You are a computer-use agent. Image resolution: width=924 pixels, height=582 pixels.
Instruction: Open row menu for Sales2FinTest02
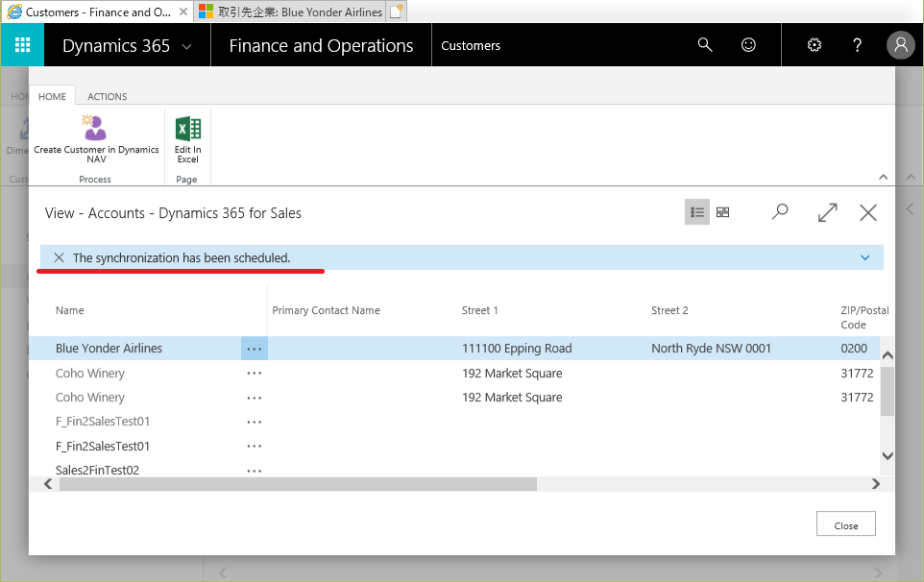[x=254, y=471]
